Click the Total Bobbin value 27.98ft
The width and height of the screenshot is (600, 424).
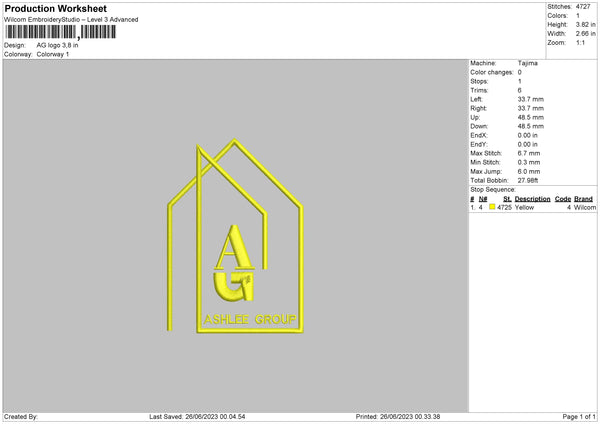[x=528, y=181]
